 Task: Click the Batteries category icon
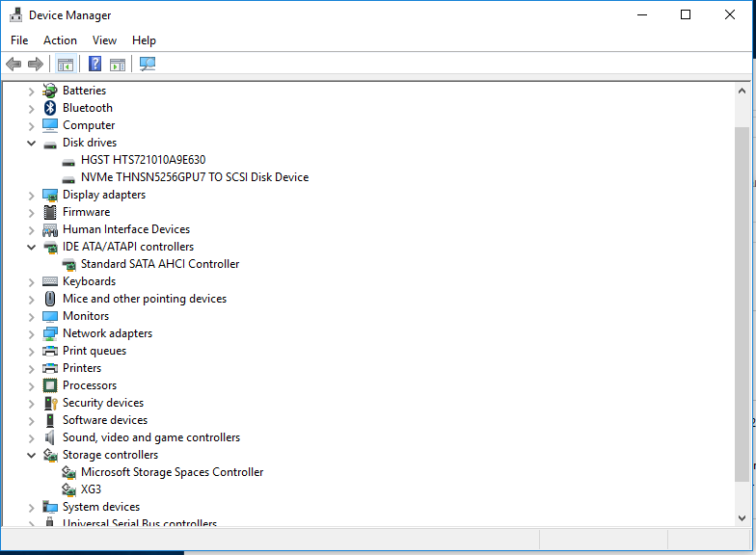50,91
